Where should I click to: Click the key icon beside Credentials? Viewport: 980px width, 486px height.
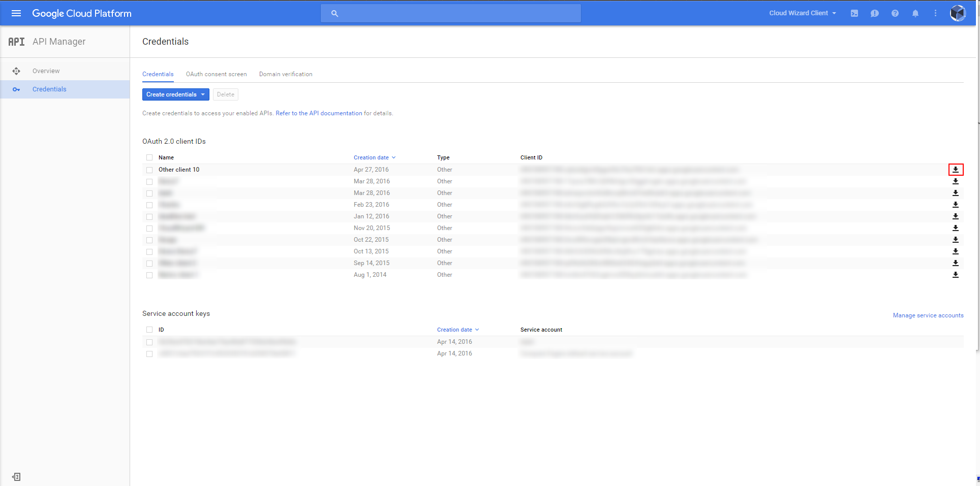click(16, 89)
